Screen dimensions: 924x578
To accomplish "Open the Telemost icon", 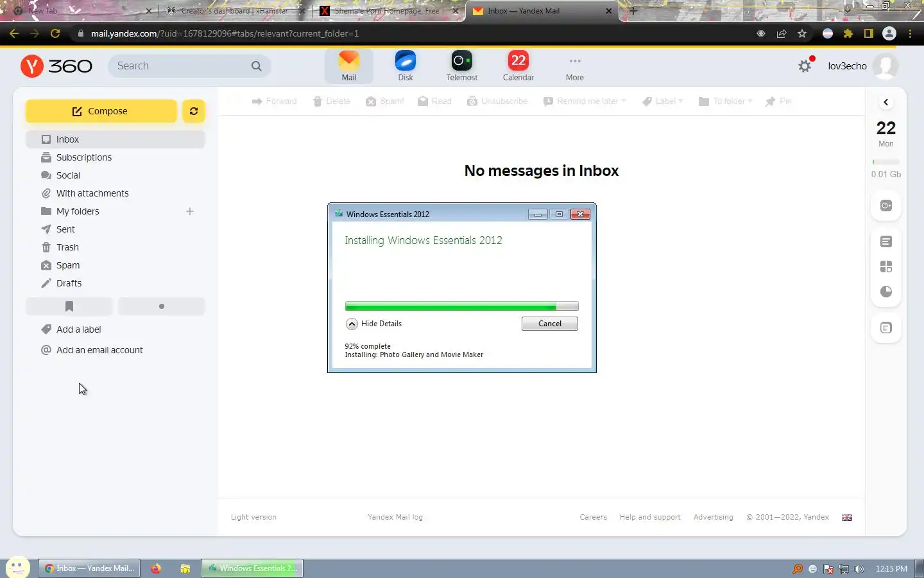I will coord(461,66).
